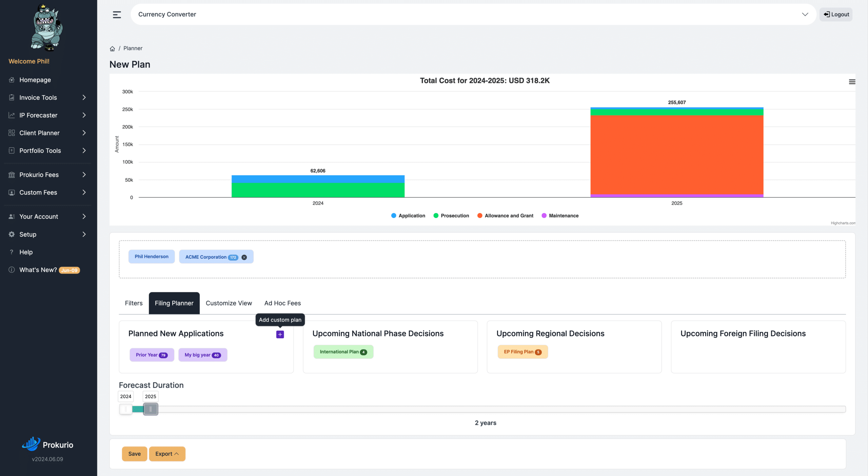Click the Client Planner grid icon
Viewport: 868px width, 476px height.
tap(12, 133)
